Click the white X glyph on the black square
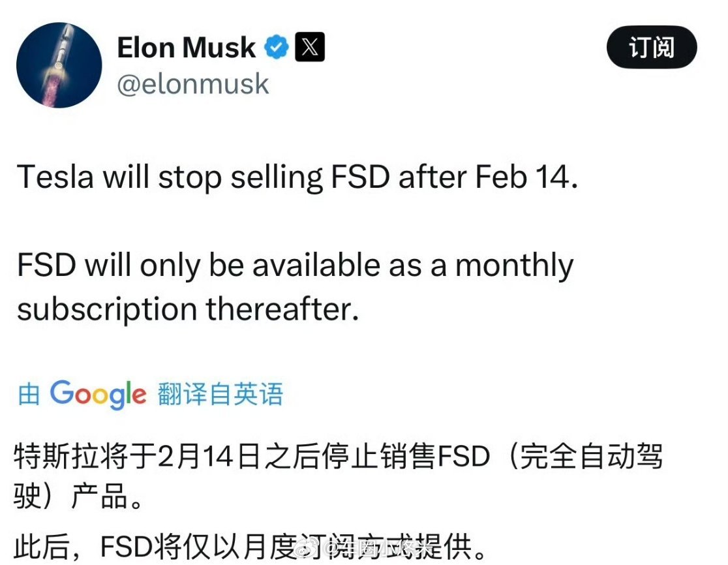728x565 pixels. (x=310, y=46)
